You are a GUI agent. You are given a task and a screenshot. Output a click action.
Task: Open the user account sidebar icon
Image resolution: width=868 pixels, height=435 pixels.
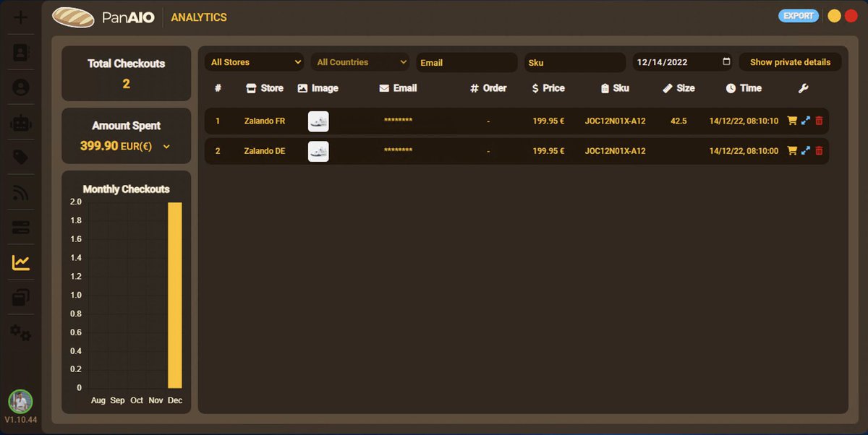click(x=21, y=87)
